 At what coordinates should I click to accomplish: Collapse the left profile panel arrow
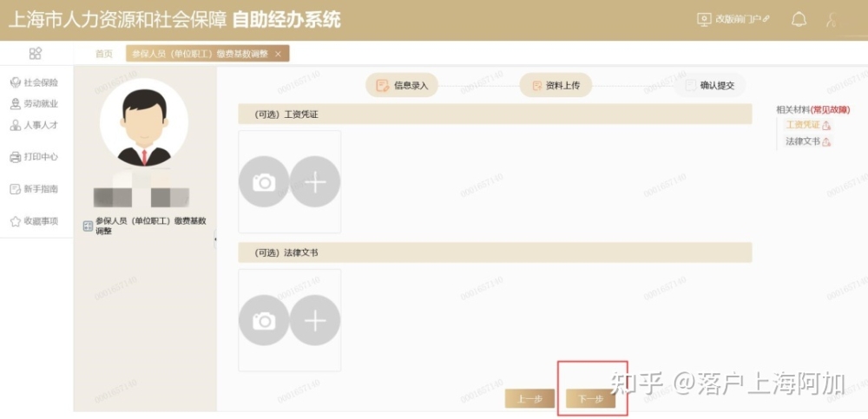pos(214,239)
